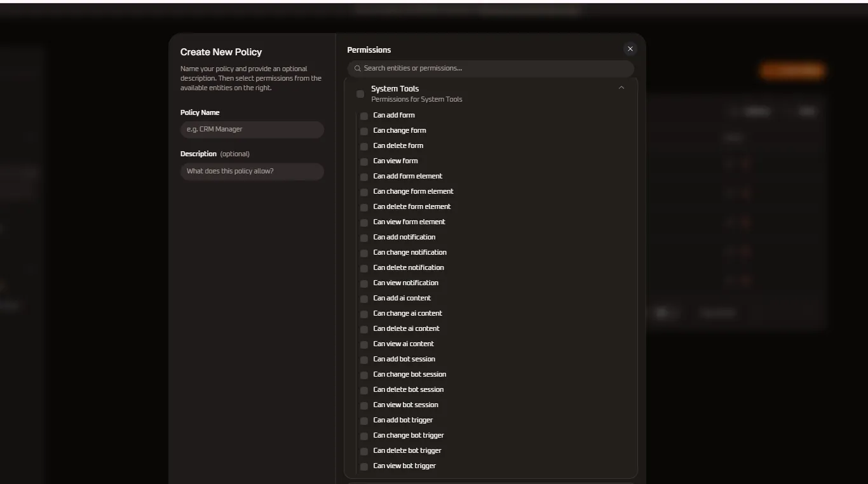Screen dimensions: 868x484
Task: Click the orange button behind the dialog
Action: point(793,71)
